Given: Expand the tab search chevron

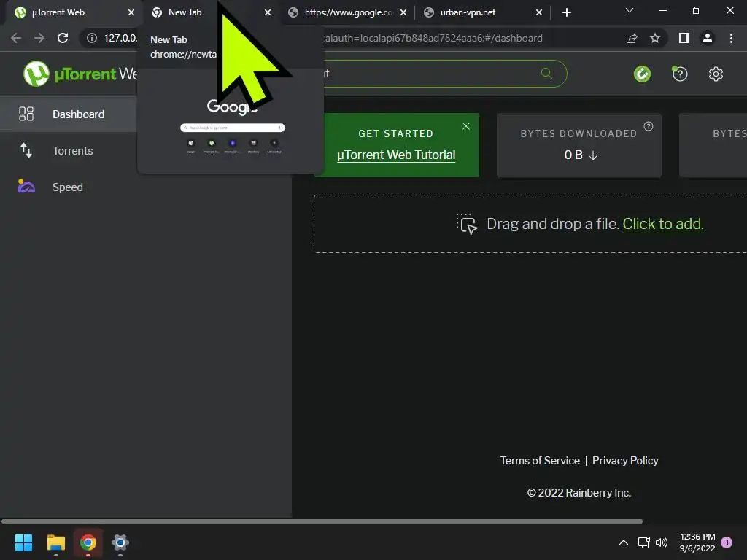Looking at the screenshot, I should pos(630,10).
